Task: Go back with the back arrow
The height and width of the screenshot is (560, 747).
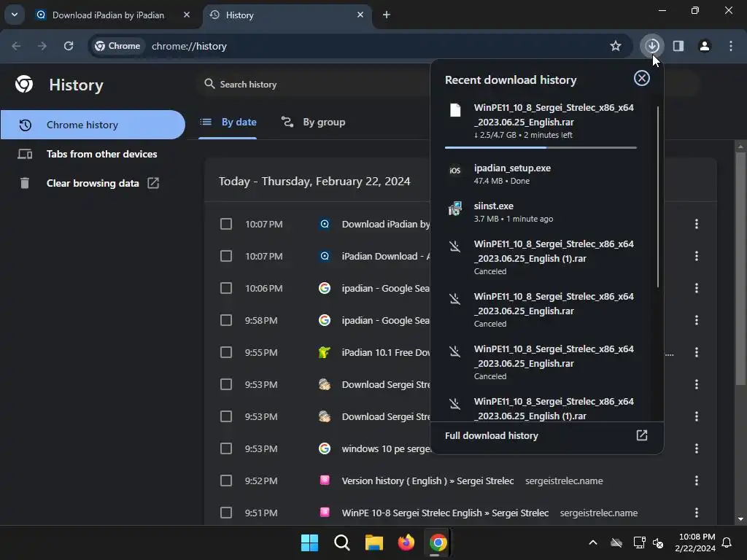Action: (x=16, y=46)
